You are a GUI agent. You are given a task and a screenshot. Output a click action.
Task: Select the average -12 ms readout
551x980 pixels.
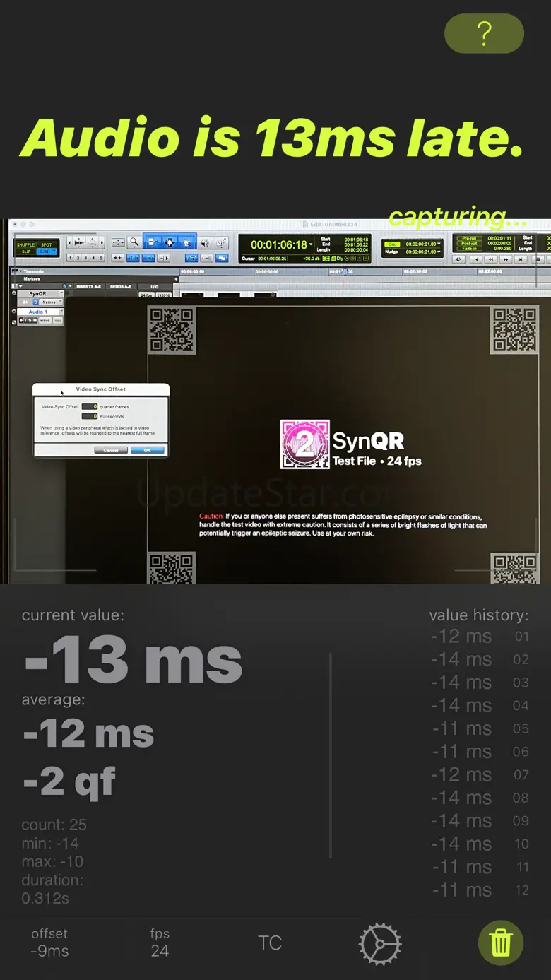[88, 735]
